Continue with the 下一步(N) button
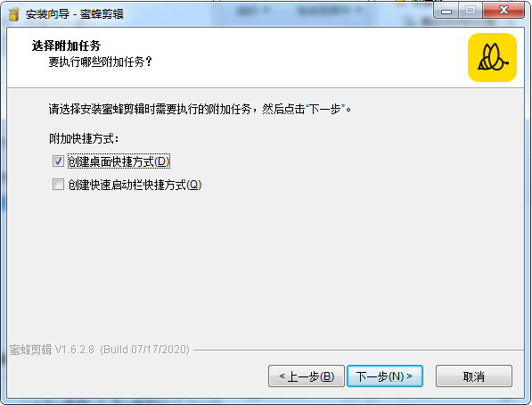The width and height of the screenshot is (532, 405). 385,376
